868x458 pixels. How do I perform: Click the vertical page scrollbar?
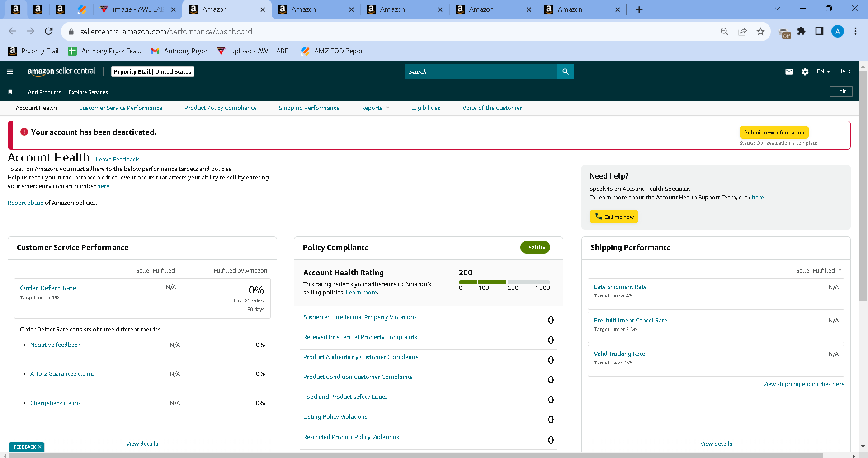pos(863,185)
